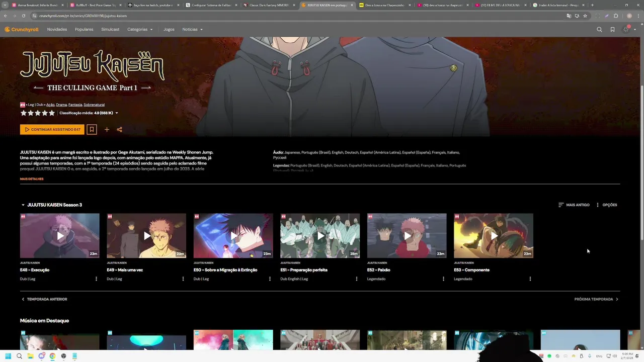The image size is (644, 362).
Task: Open the Fantasia genre link
Action: point(75,105)
